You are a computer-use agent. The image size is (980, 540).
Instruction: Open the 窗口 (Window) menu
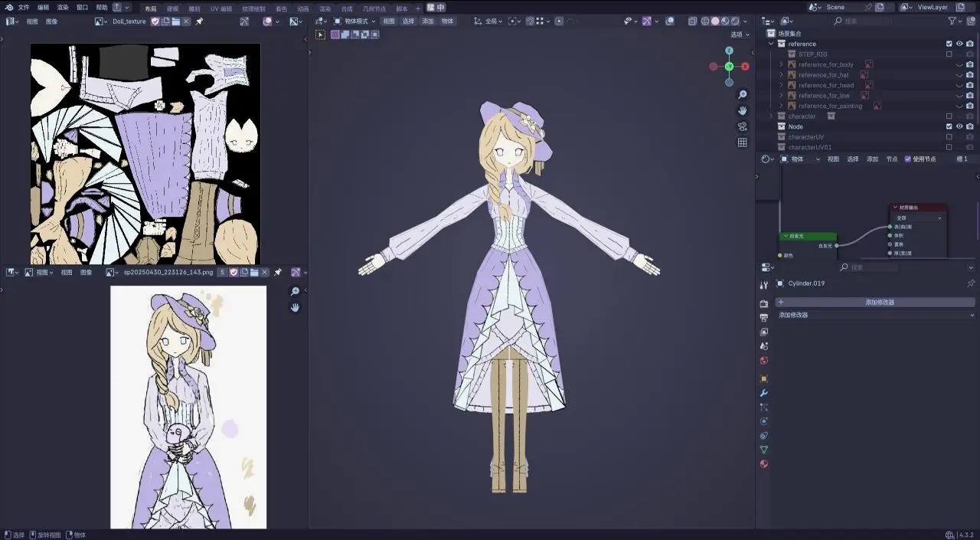[83, 7]
